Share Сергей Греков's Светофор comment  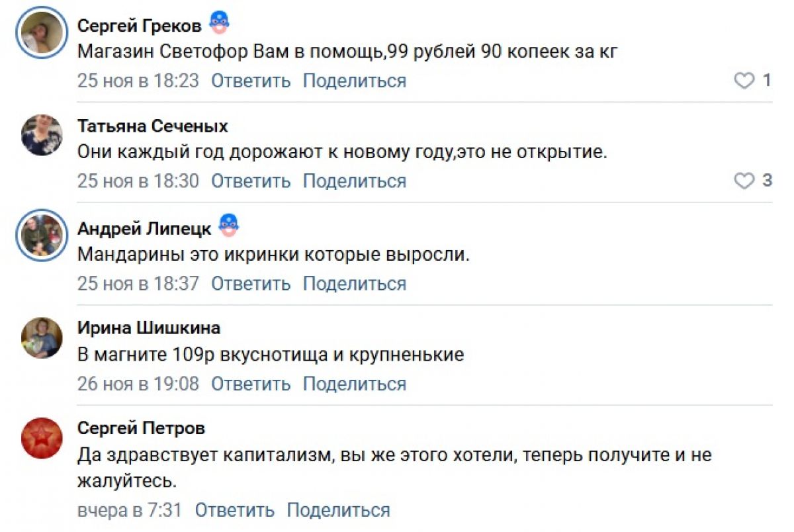click(354, 81)
